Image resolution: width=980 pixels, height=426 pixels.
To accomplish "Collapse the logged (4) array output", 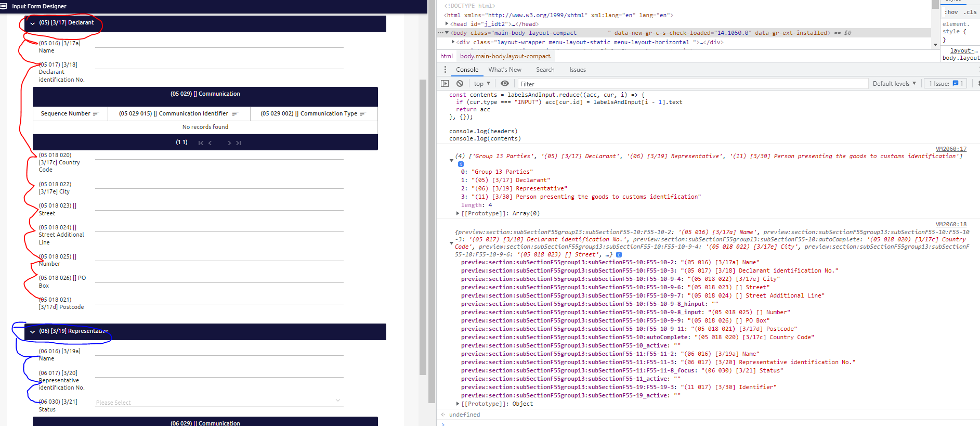I will [x=451, y=160].
